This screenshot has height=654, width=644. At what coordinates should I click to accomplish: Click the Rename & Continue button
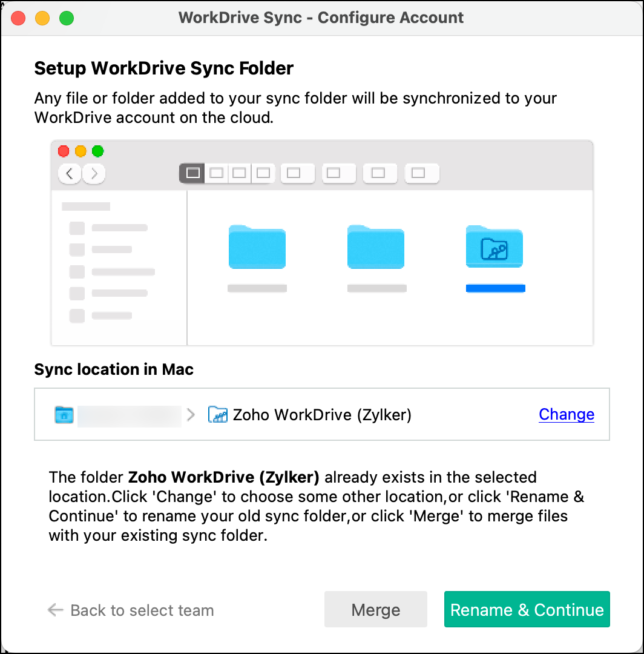point(527,609)
